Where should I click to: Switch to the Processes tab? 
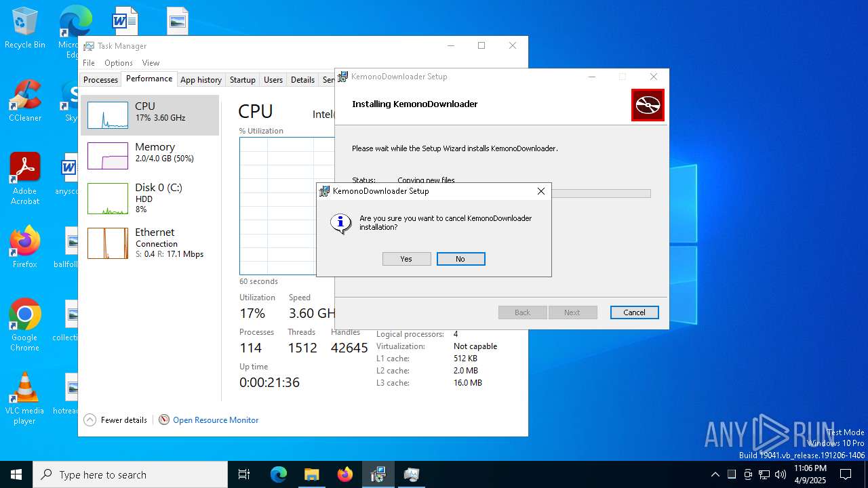click(100, 80)
